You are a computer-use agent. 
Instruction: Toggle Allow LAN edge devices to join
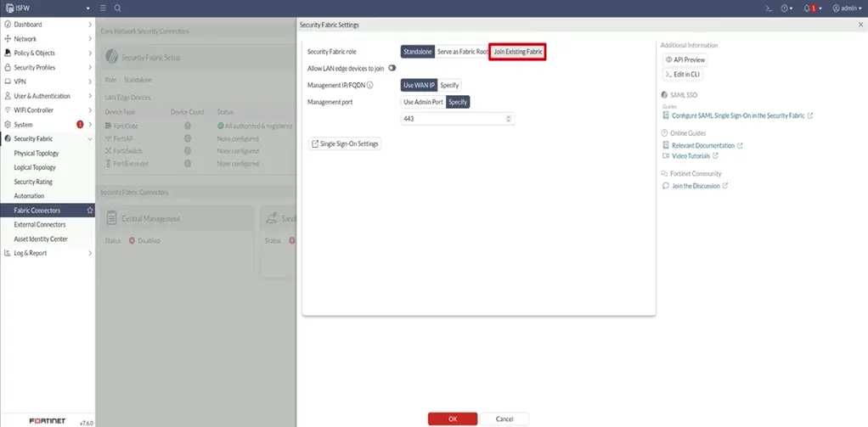392,68
